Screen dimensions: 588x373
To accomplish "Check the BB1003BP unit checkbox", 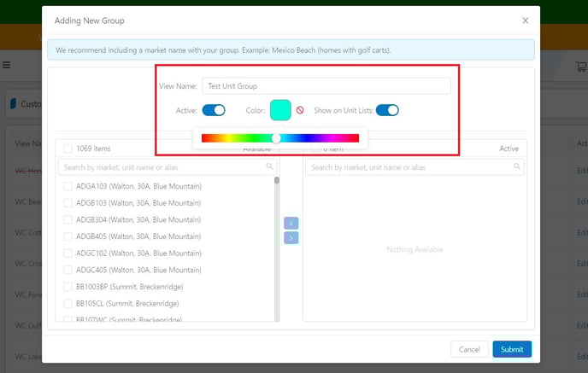I will point(68,287).
